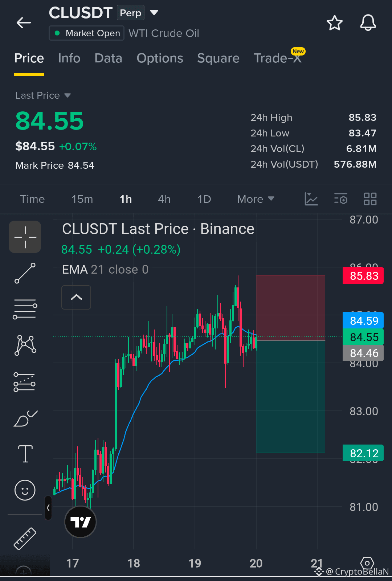Click CLUSDT Last Price · Binance chart title
The height and width of the screenshot is (581, 392).
pos(158,229)
